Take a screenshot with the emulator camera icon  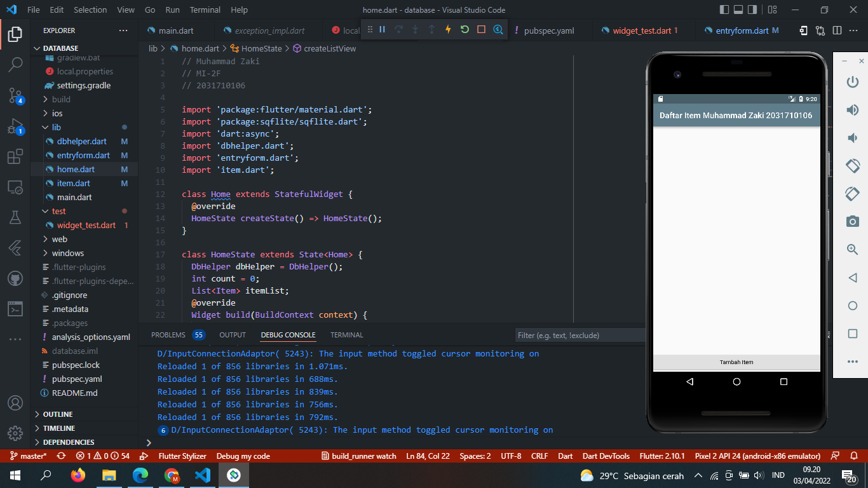pos(852,222)
